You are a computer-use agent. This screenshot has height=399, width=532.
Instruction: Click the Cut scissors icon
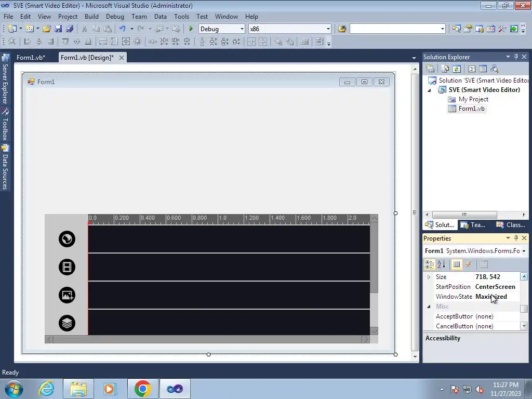tap(85, 29)
